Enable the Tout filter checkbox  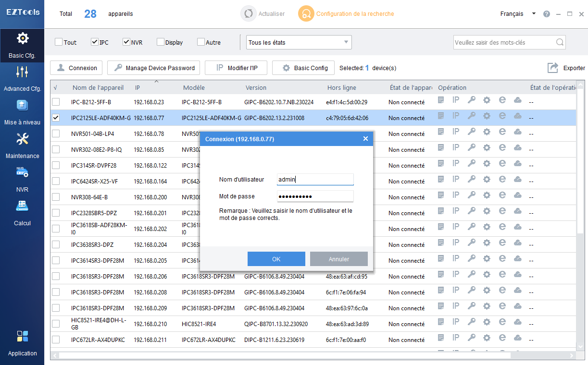pyautogui.click(x=59, y=42)
